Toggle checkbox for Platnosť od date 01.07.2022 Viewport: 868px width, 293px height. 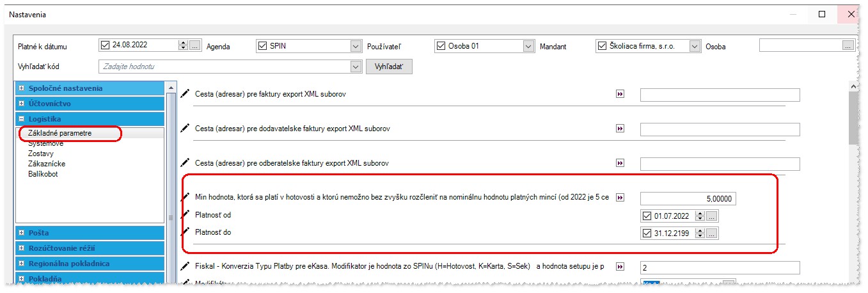(646, 216)
